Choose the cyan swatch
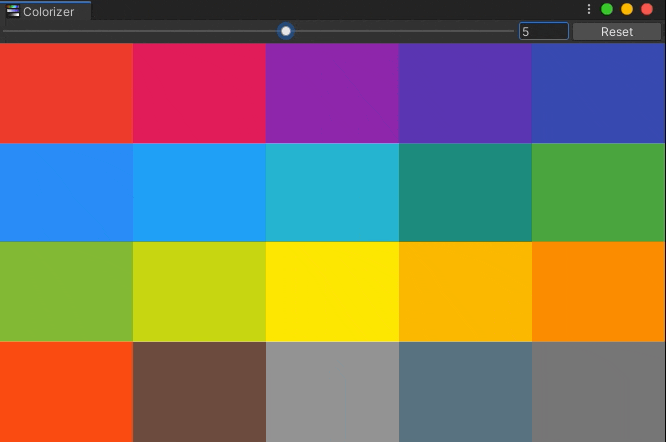 point(332,193)
